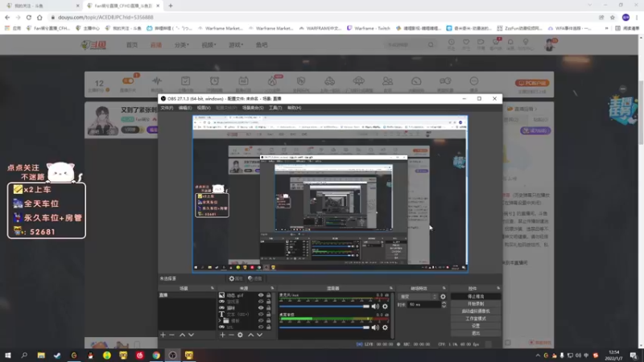This screenshot has height=362, width=644.
Task: Lock the 文本 (GDI+) source
Action: pos(269,315)
